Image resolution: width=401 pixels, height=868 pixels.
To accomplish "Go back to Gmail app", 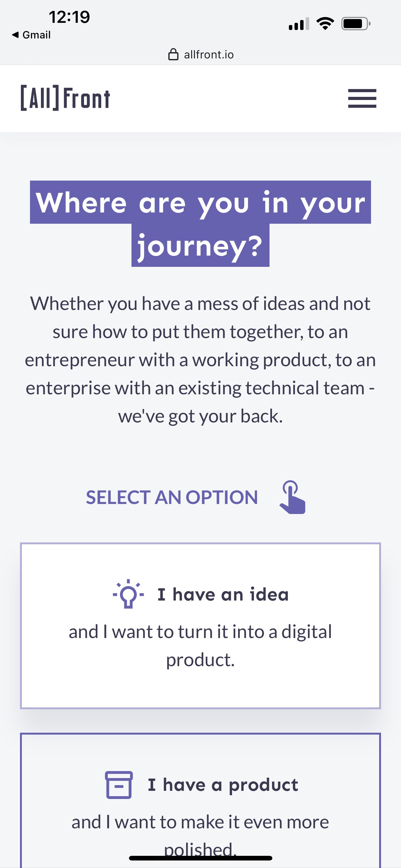I will tap(31, 35).
